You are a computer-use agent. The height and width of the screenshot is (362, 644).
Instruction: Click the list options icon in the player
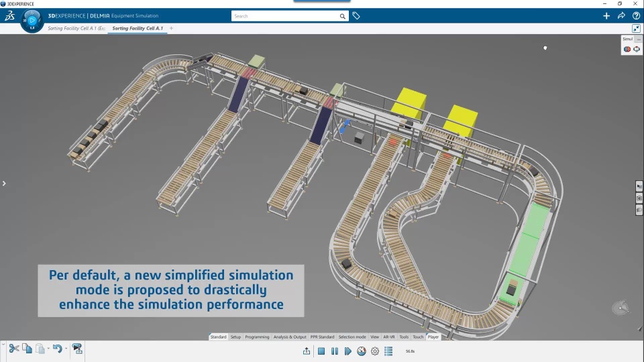click(388, 351)
